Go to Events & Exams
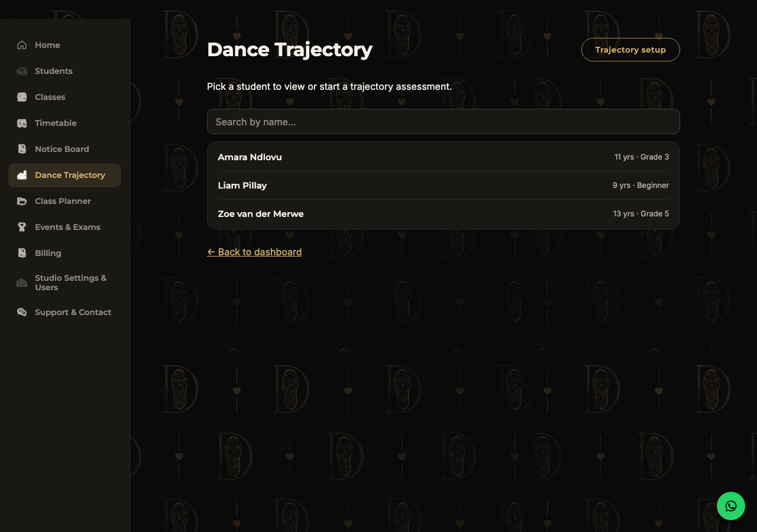 [x=64, y=227]
